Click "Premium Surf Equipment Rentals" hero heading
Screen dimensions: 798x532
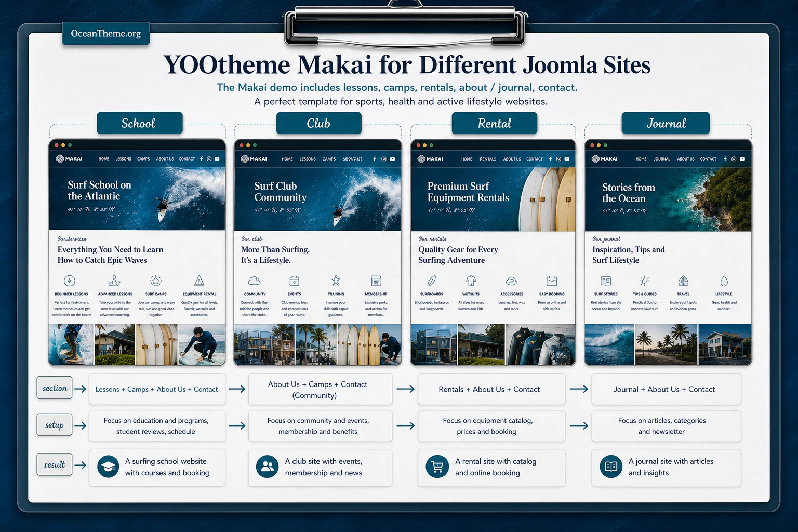point(468,192)
